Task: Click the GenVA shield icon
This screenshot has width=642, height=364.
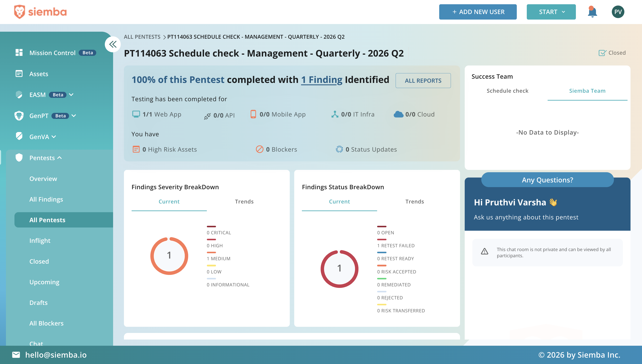Action: (19, 136)
